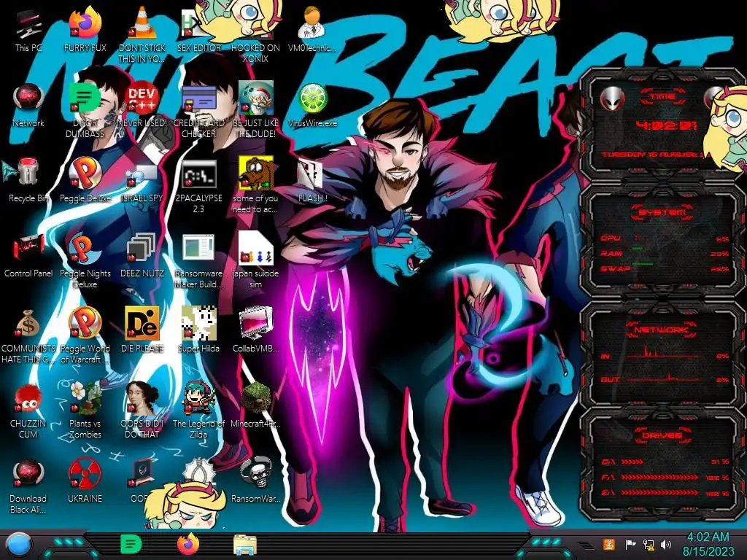Screen dimensions: 747x560
Task: Launch Firefox from the taskbar
Action: [188, 544]
